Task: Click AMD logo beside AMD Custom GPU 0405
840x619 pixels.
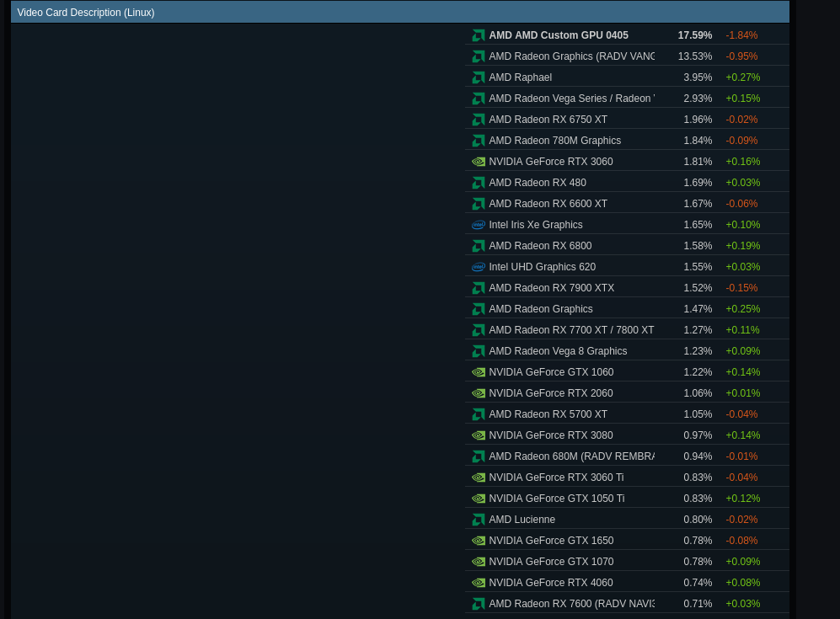Action: click(479, 35)
